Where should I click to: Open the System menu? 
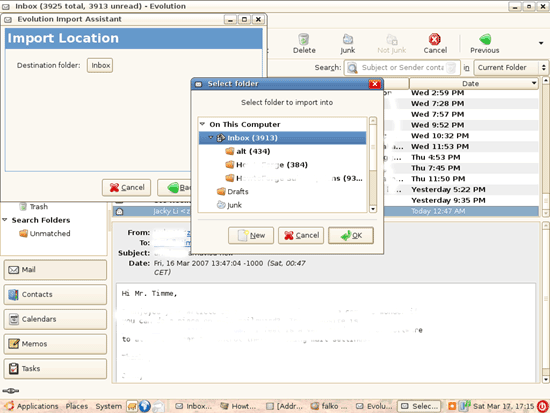(x=109, y=406)
